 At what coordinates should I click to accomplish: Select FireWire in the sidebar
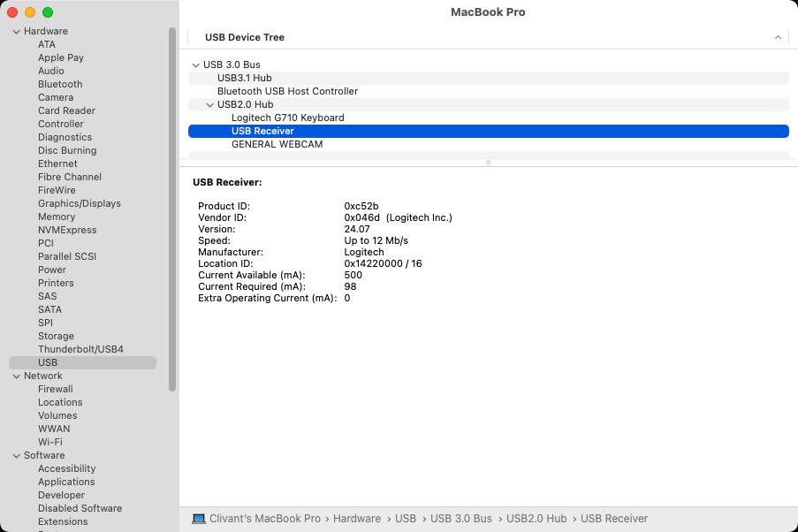[57, 190]
